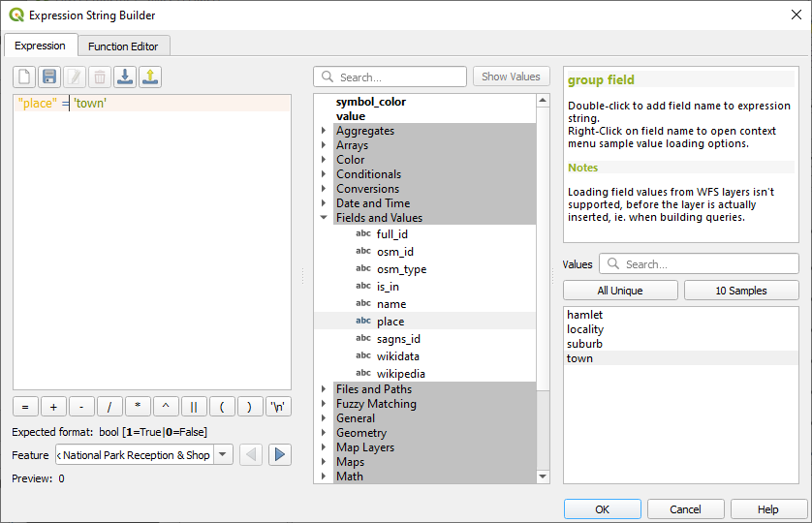Viewport: 812px width, 523px height.
Task: Click the new expression (clear editor) icon
Action: point(24,77)
